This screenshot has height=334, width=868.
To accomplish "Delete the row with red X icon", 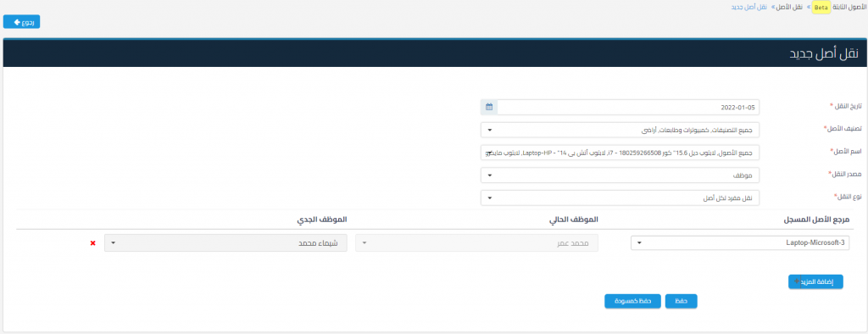I will point(93,243).
